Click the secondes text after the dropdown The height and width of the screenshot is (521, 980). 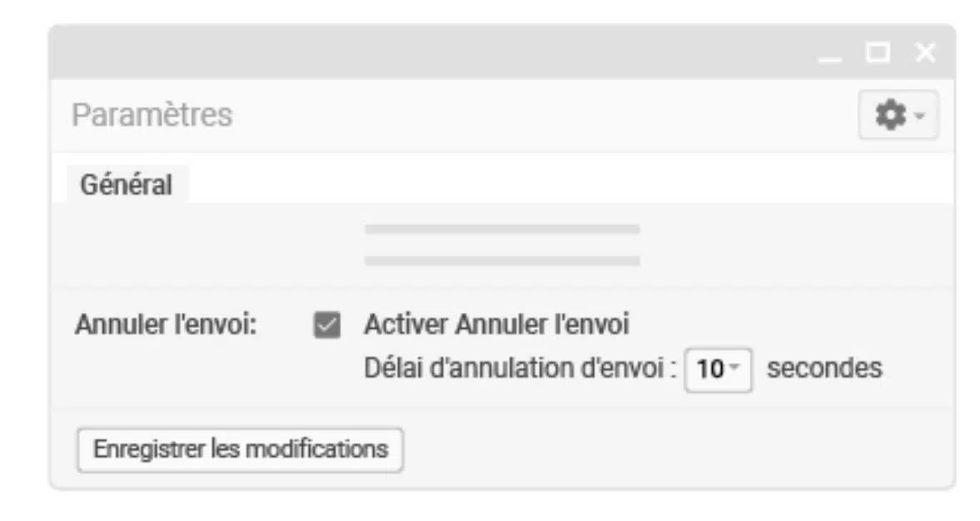point(824,368)
